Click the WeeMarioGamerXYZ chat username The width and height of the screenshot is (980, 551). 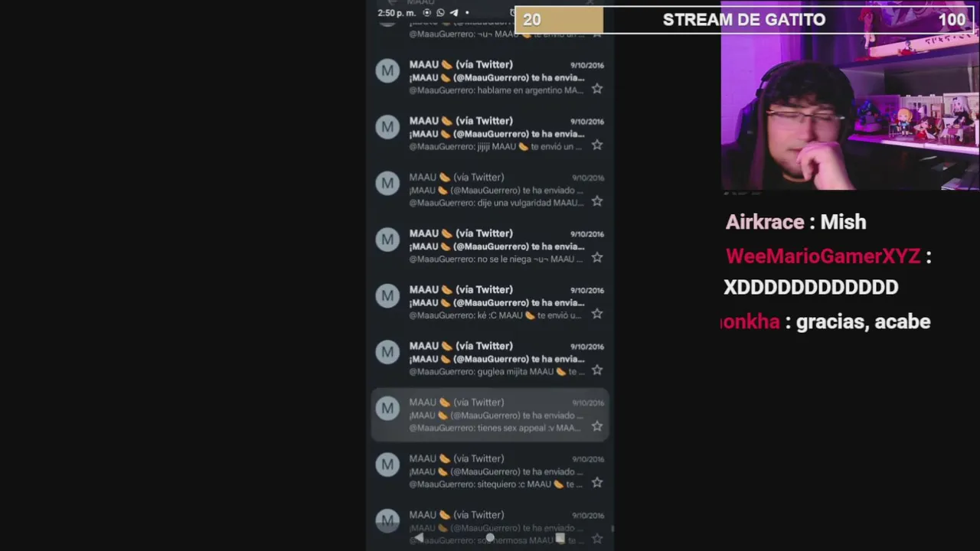822,256
